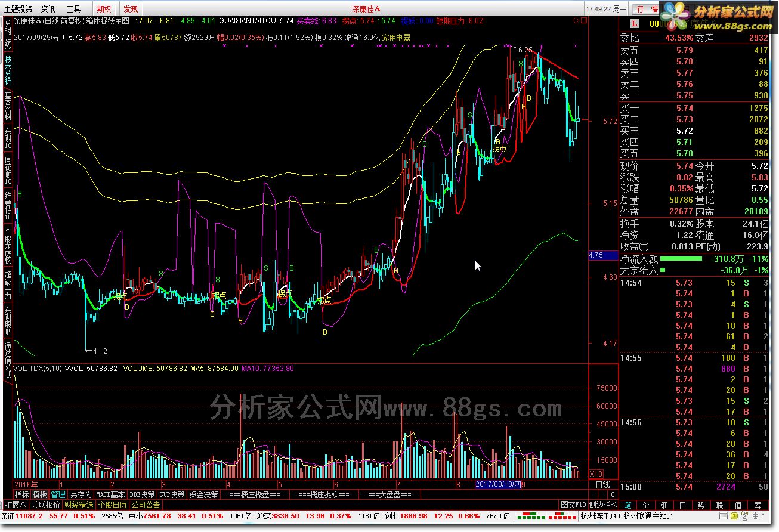
Task: Click the 发现 discover button
Action: (131, 9)
